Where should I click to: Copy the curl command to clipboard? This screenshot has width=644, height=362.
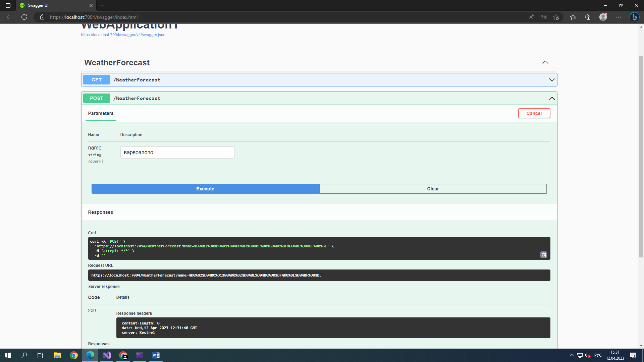[544, 255]
